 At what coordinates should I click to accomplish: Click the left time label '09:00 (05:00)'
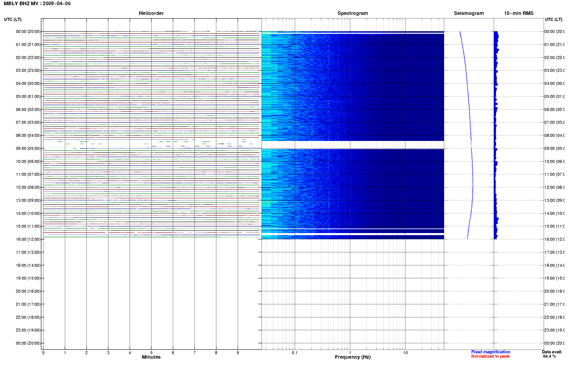click(x=28, y=148)
